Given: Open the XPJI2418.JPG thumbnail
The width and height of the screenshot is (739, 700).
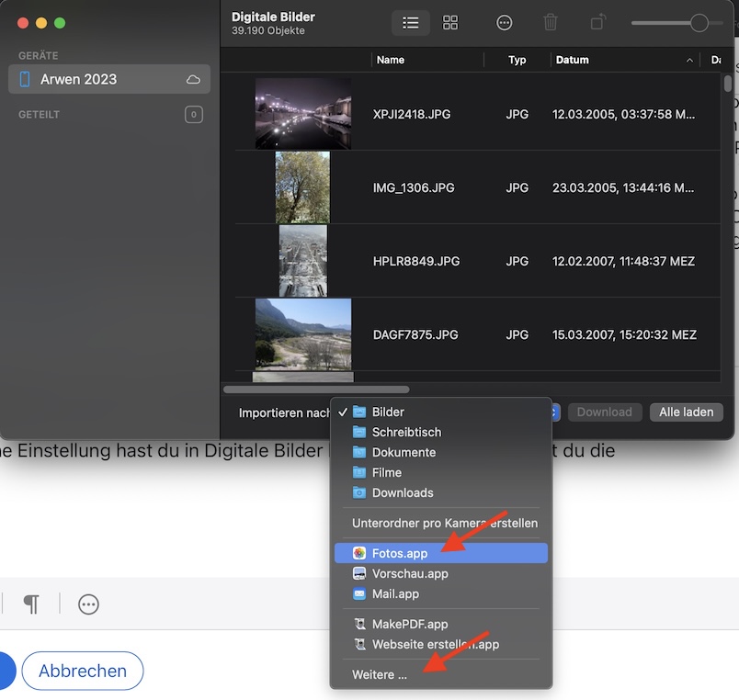Looking at the screenshot, I should (302, 114).
